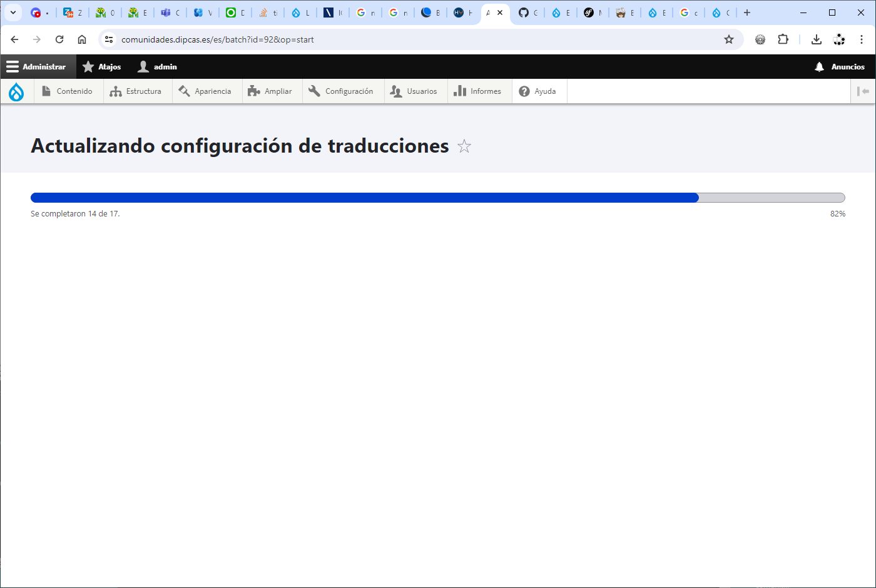Open the Atajos shortcuts tray
876x588 pixels.
[102, 67]
